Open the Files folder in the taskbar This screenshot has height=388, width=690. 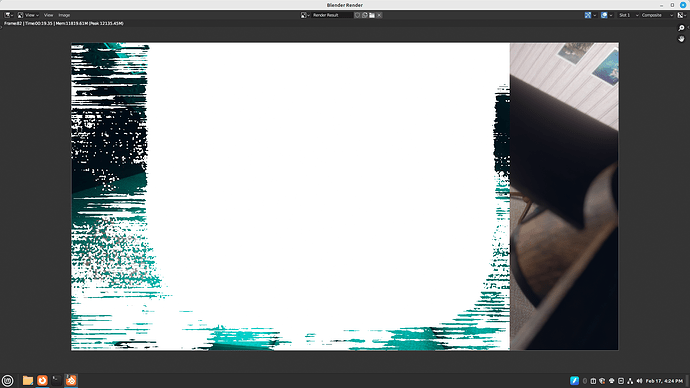coord(28,381)
